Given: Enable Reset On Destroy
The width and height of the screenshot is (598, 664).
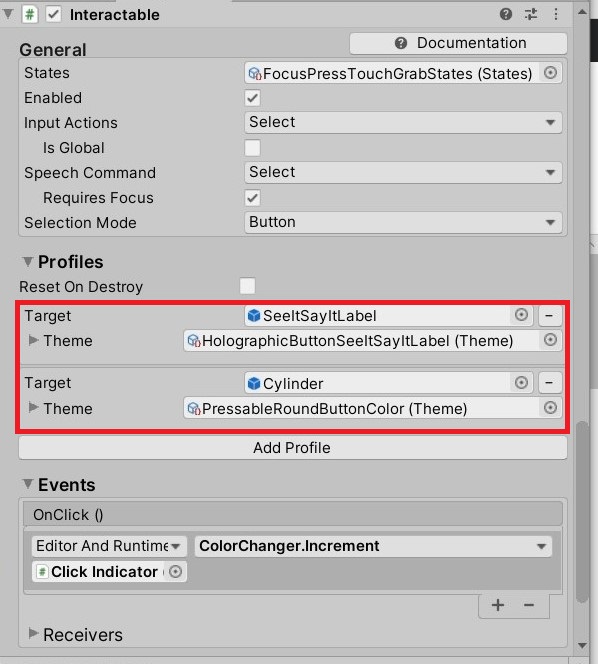Looking at the screenshot, I should point(247,286).
